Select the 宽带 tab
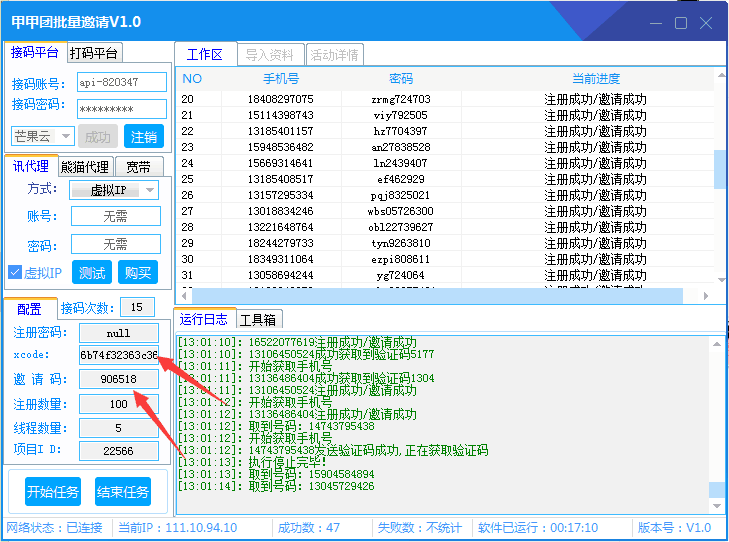The width and height of the screenshot is (729, 542). click(139, 166)
